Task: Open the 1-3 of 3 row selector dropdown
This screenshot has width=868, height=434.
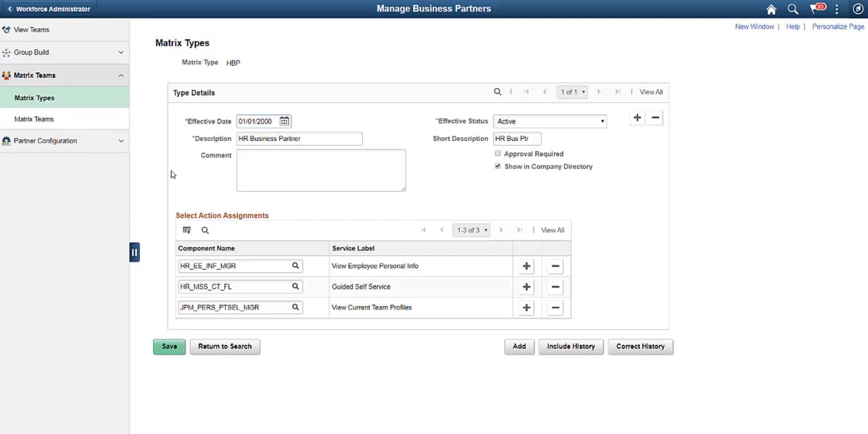Action: coord(471,230)
